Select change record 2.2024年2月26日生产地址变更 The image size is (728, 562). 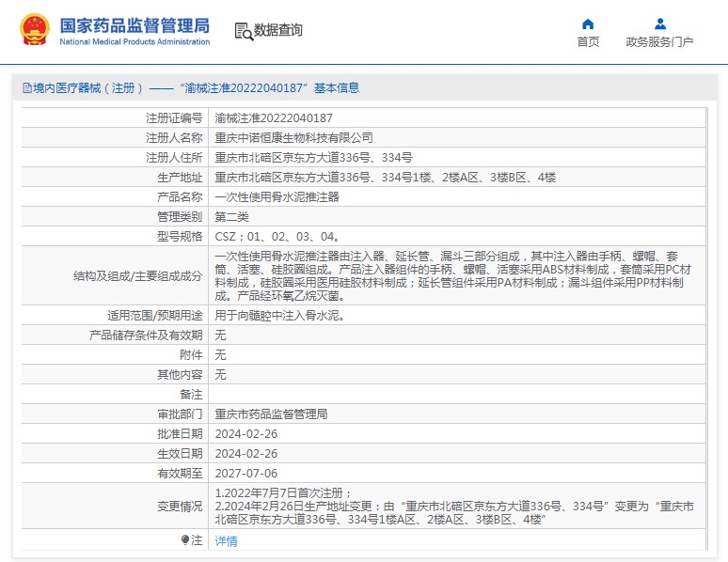[x=454, y=513]
